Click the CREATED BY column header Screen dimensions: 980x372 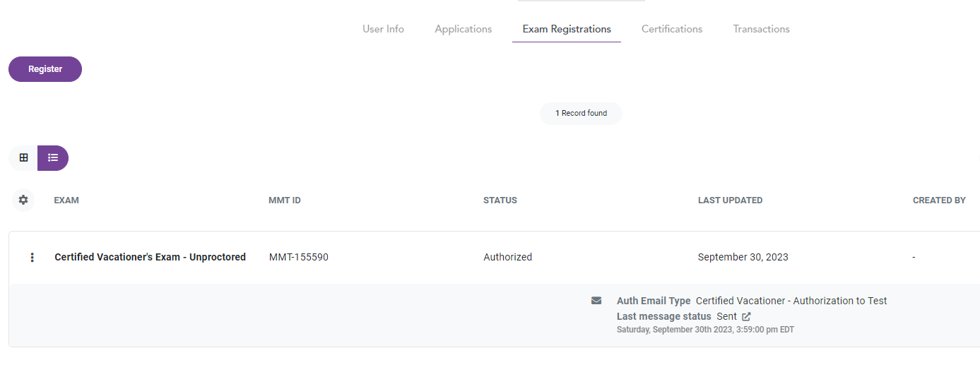(939, 200)
